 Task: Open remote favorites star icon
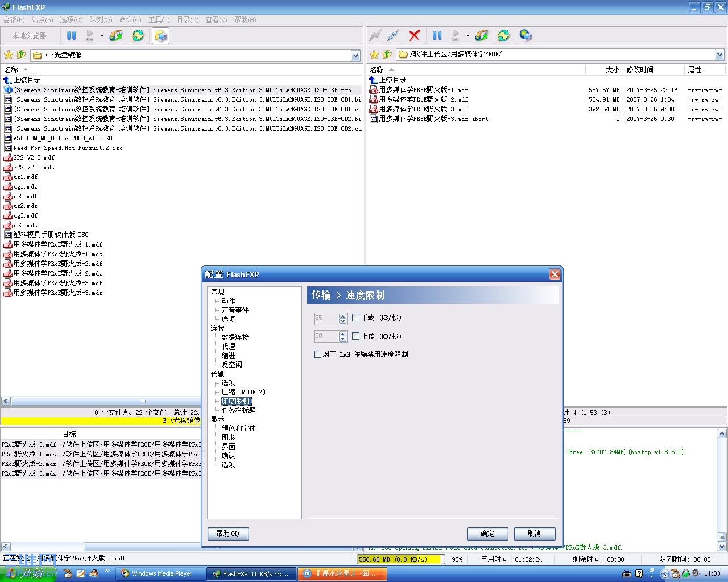374,55
